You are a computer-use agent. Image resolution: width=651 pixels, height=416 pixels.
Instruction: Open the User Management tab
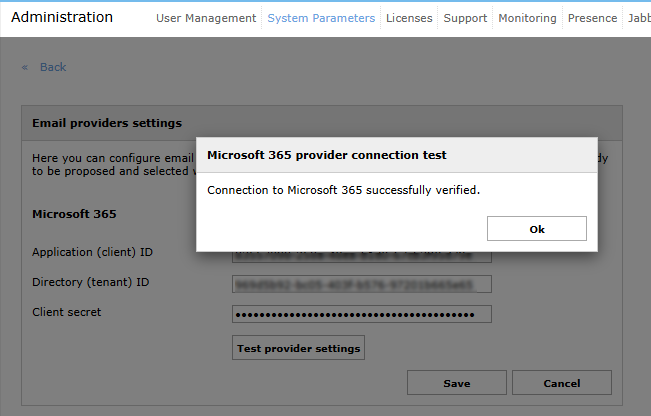click(206, 18)
